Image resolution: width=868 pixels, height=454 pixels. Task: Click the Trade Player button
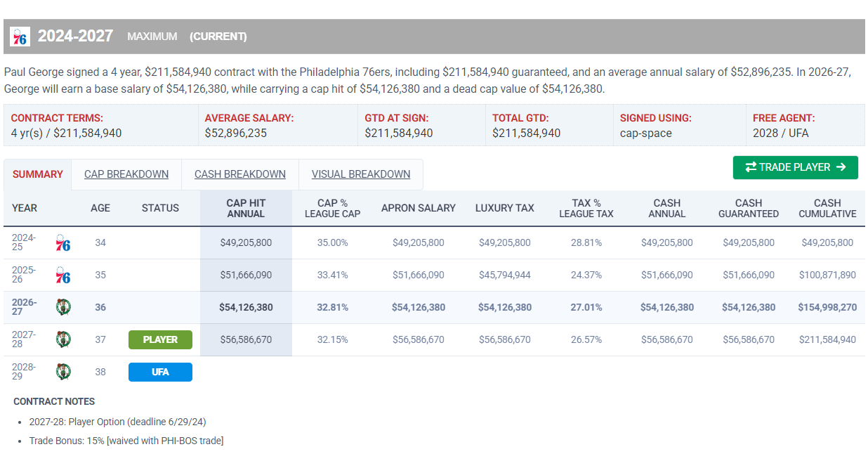tap(796, 167)
